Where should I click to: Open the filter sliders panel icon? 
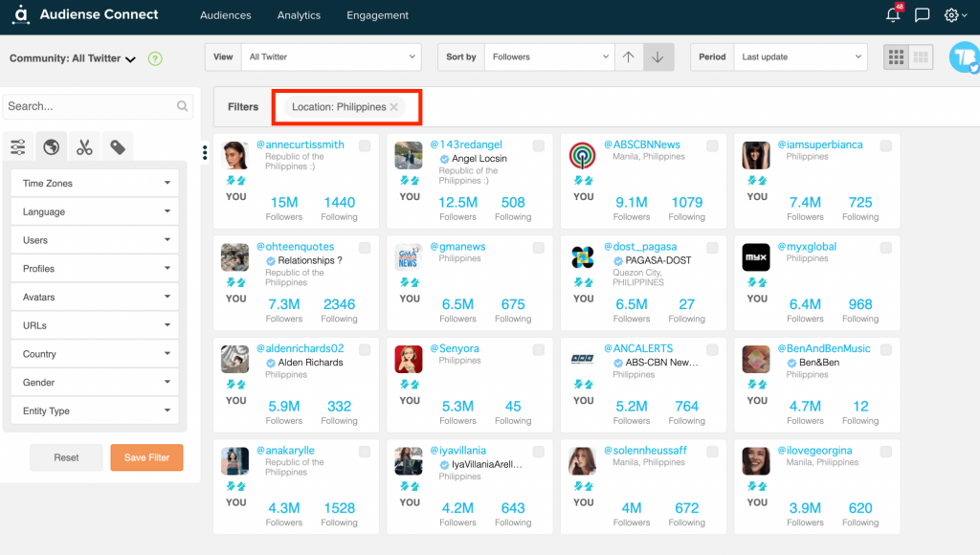tap(17, 146)
